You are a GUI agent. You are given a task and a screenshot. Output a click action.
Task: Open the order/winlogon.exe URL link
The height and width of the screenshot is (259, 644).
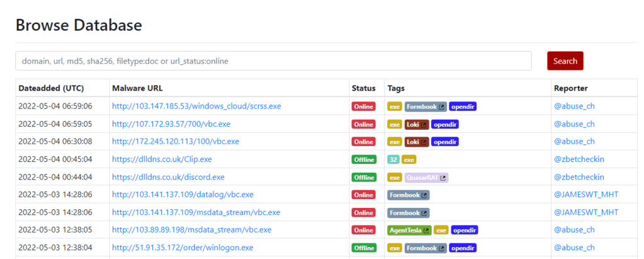point(183,248)
